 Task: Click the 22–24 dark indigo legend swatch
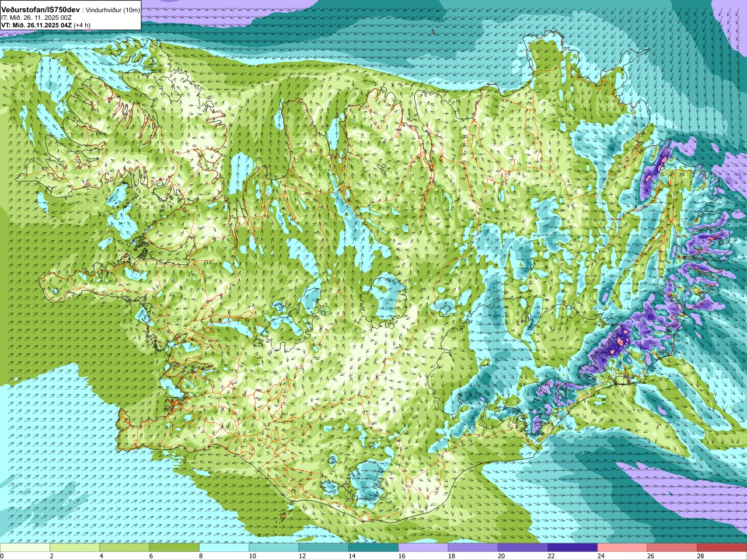click(573, 548)
